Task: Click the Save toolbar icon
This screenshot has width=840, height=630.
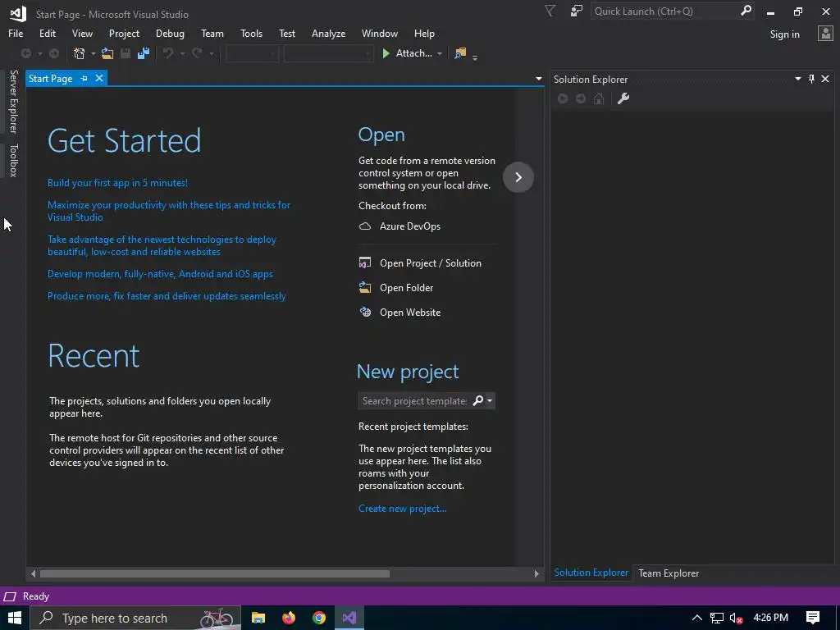Action: click(x=126, y=53)
